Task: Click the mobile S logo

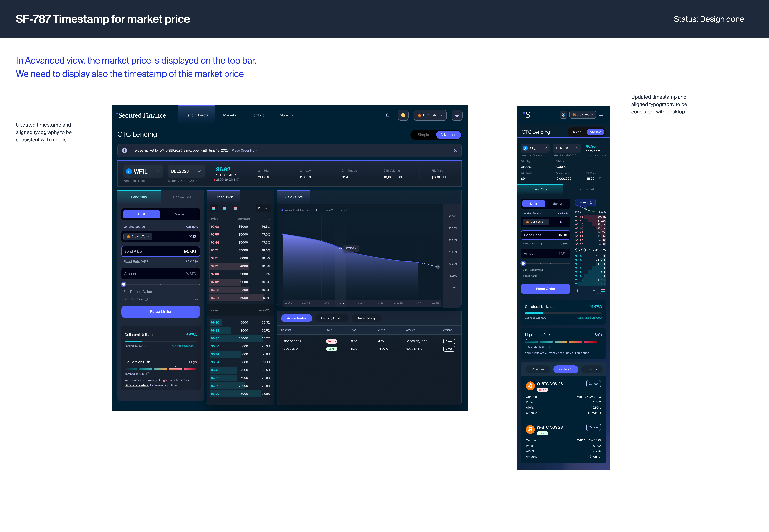Action: tap(527, 115)
